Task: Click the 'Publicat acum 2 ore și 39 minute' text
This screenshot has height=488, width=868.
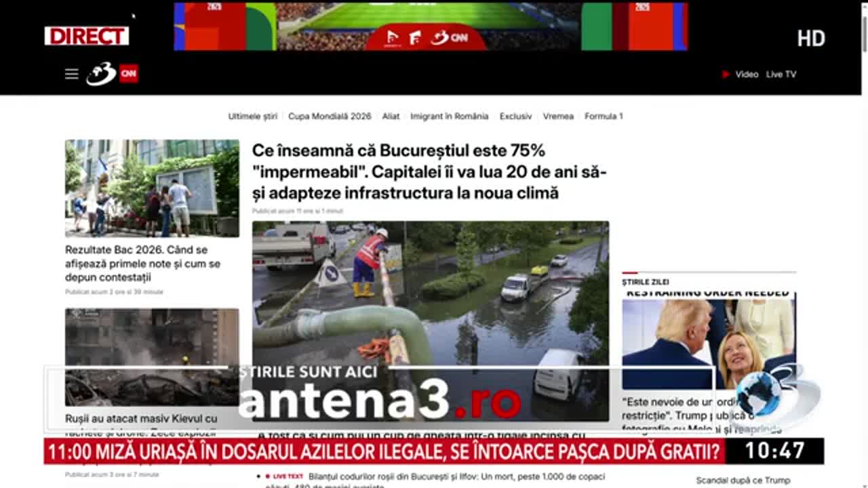Action: [x=114, y=291]
